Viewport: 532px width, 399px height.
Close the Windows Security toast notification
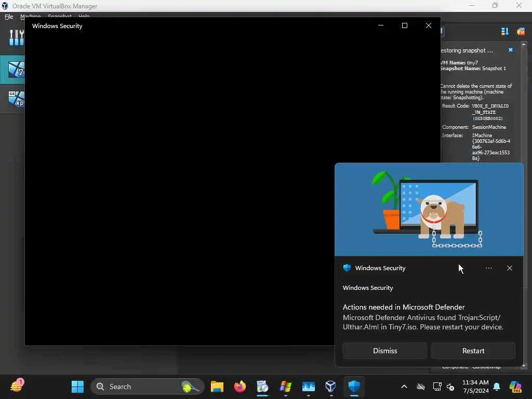coord(509,268)
